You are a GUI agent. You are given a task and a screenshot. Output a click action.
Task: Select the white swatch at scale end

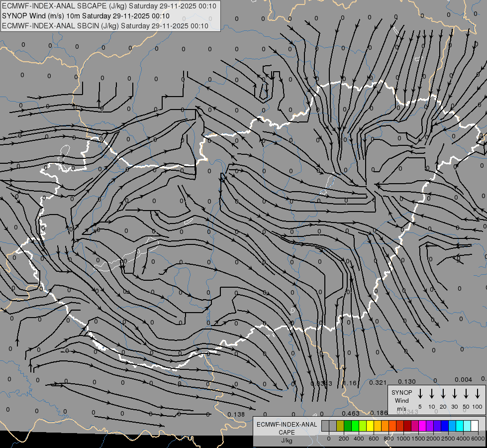coord(474,426)
